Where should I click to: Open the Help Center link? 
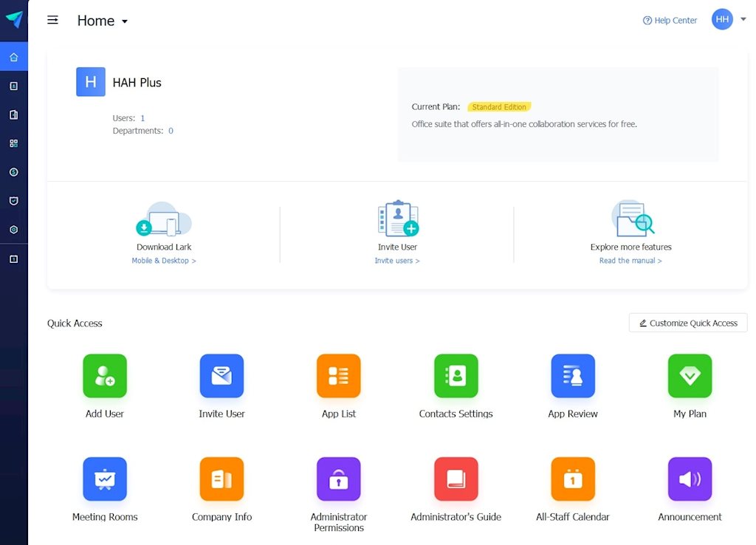(x=670, y=21)
